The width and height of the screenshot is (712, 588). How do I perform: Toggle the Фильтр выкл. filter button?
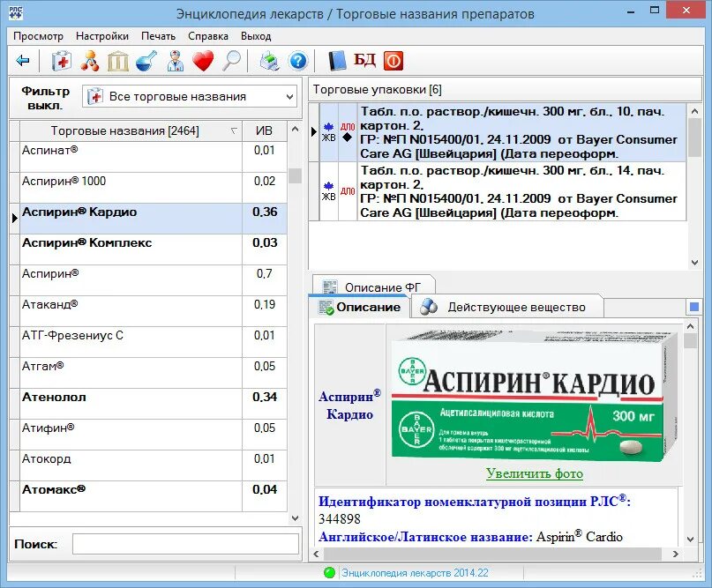click(45, 98)
